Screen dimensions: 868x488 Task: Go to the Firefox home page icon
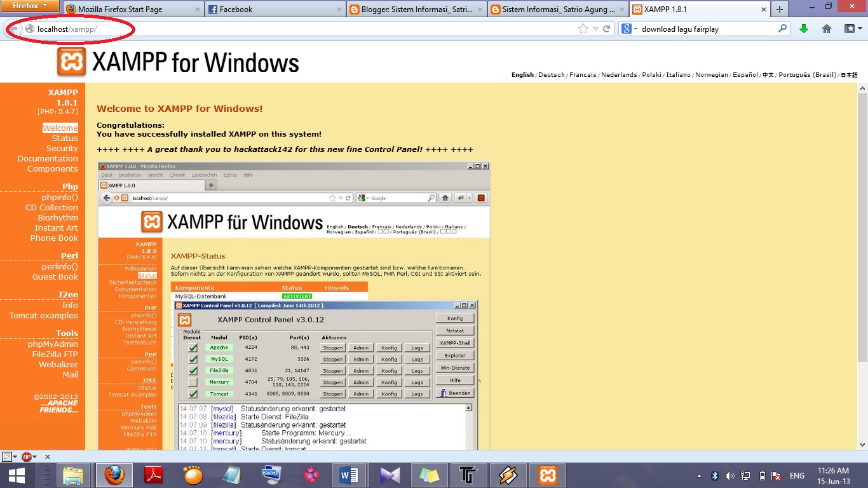pos(827,29)
